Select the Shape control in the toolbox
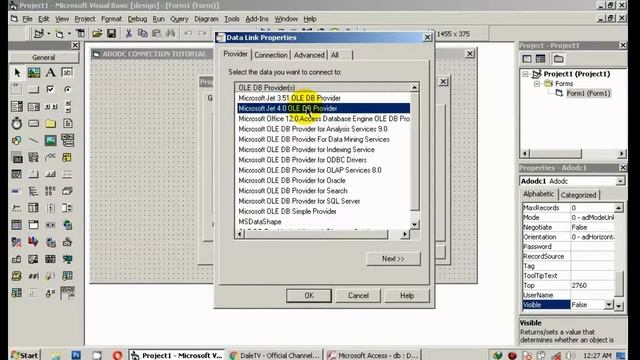The width and height of the screenshot is (640, 360). (x=17, y=140)
